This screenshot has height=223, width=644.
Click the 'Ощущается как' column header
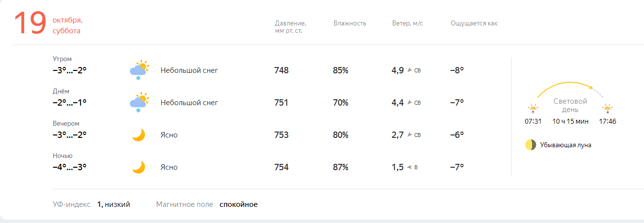pos(474,23)
